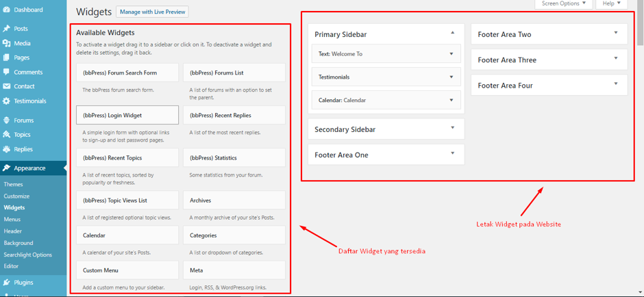
Task: Click the Dashboard gauge icon
Action: (x=6, y=10)
